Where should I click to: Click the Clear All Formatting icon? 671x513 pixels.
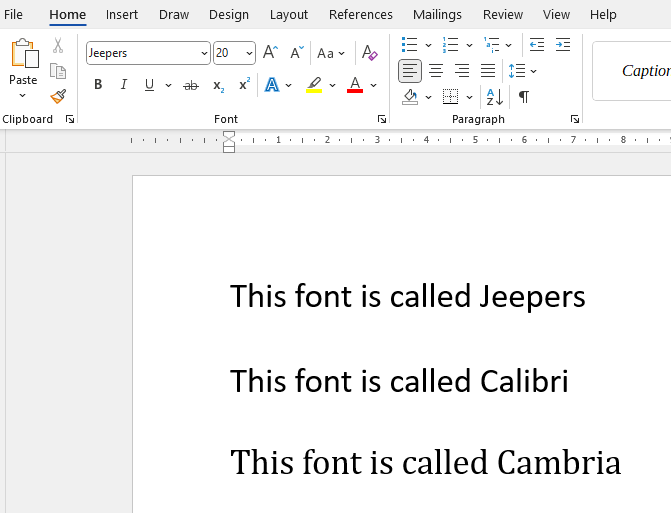point(369,53)
